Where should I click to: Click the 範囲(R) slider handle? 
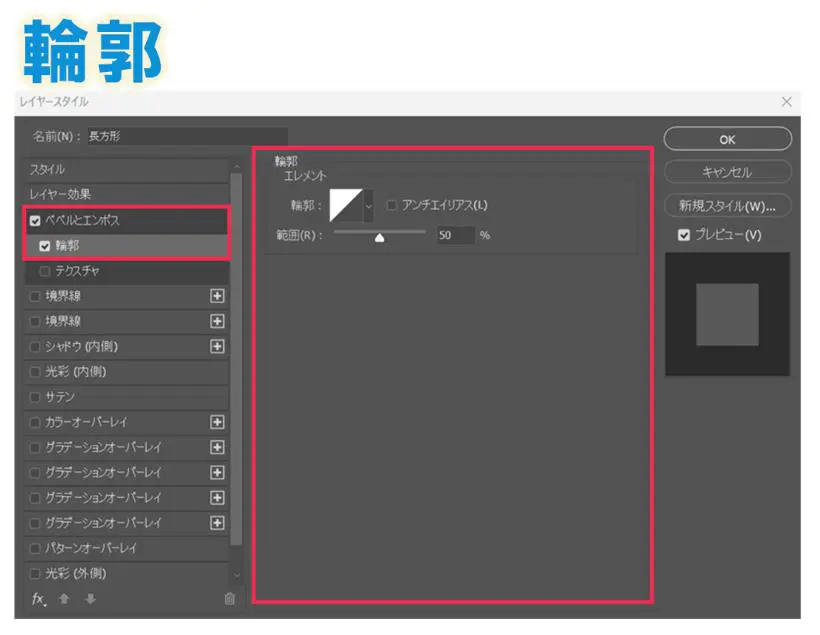380,237
